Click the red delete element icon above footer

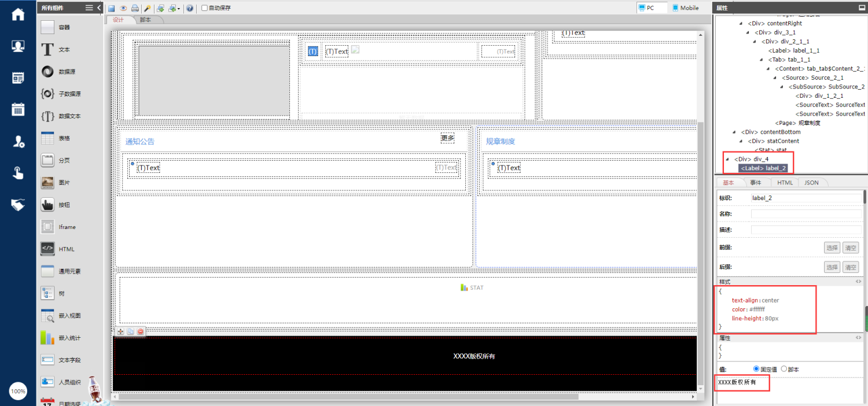click(140, 331)
